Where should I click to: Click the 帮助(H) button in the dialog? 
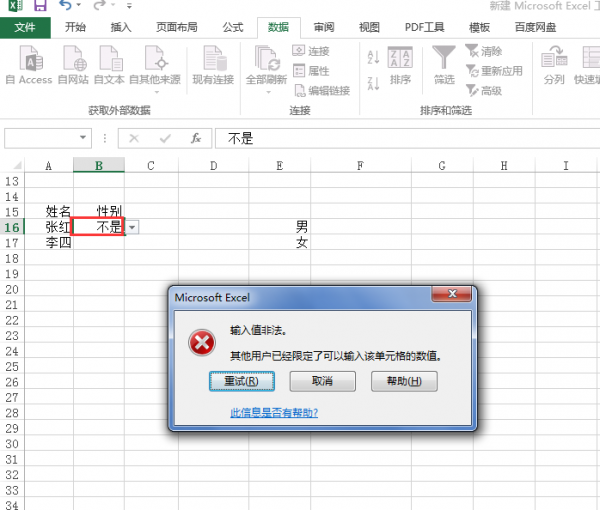coord(404,381)
